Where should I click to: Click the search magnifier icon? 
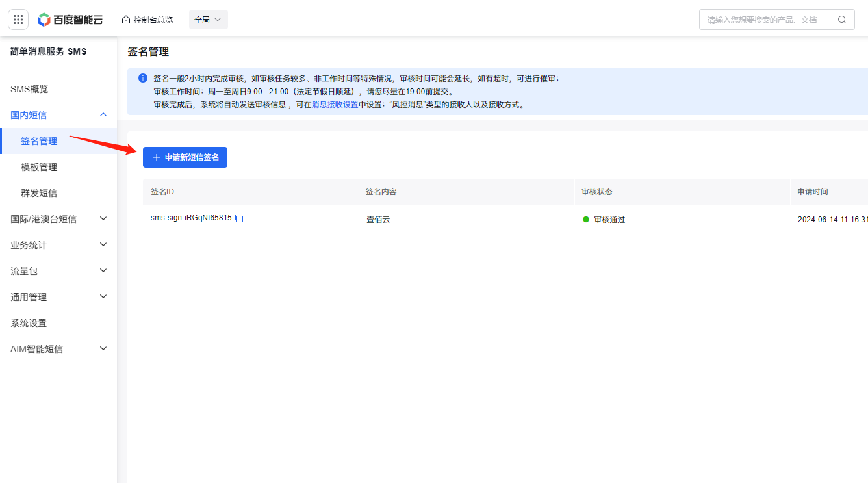[x=842, y=20]
